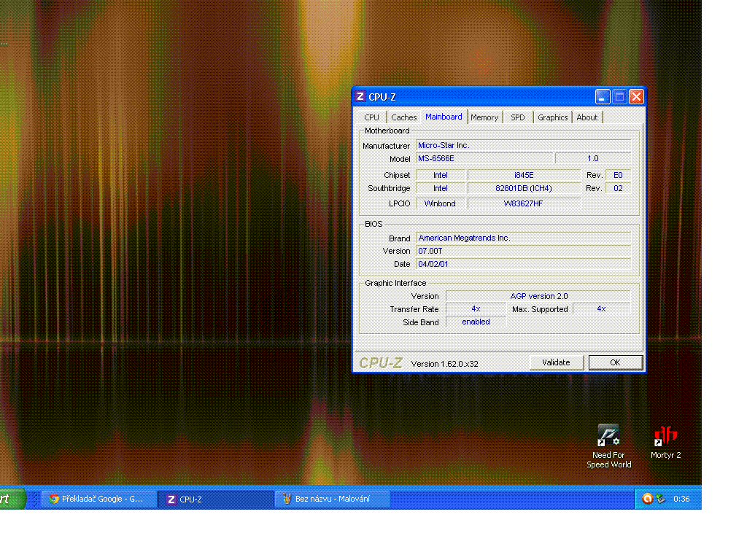This screenshot has height=560, width=747.
Task: Open Need For Speed World desktop shortcut
Action: (608, 446)
